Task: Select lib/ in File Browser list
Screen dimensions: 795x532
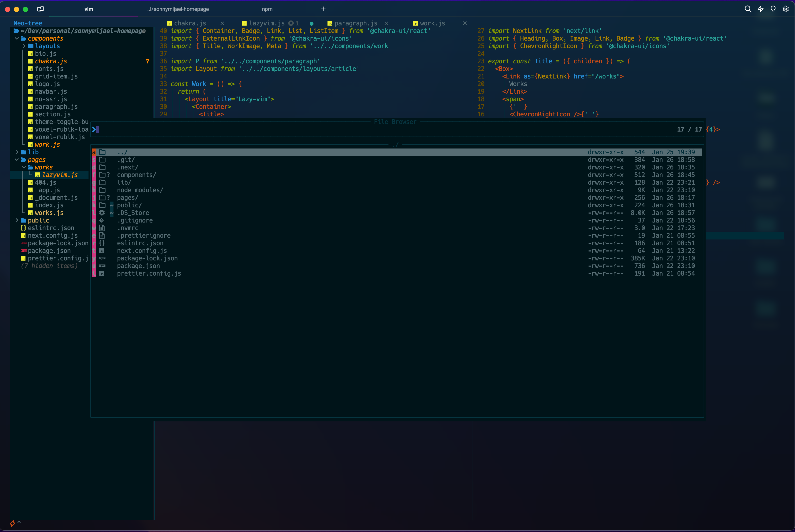Action: click(x=397, y=183)
